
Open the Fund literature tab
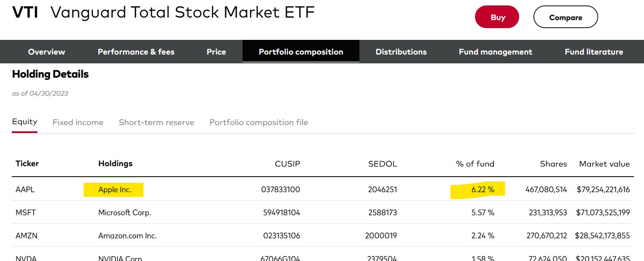pos(594,52)
